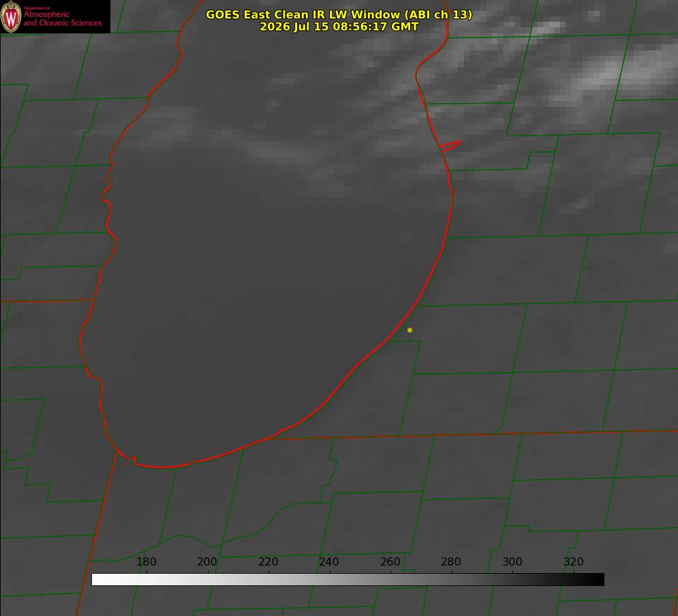Click the small red loop on the eastern shoreline
This screenshot has width=678, height=616.
[450, 146]
